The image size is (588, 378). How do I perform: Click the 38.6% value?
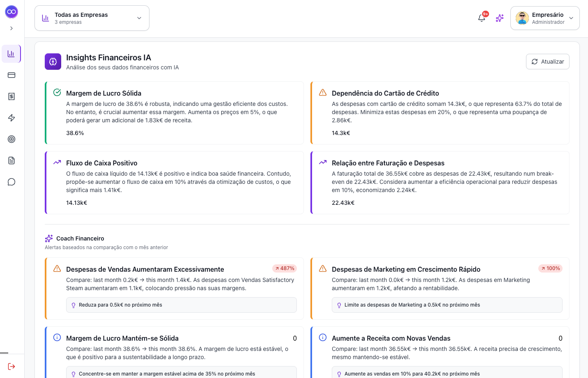75,133
